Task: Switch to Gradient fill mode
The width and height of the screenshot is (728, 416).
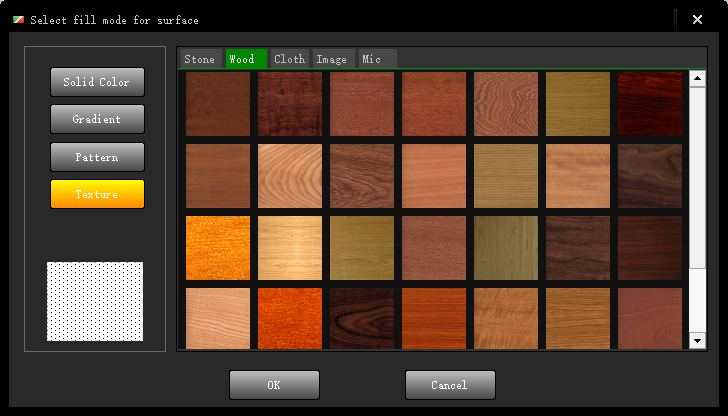Action: [x=97, y=119]
